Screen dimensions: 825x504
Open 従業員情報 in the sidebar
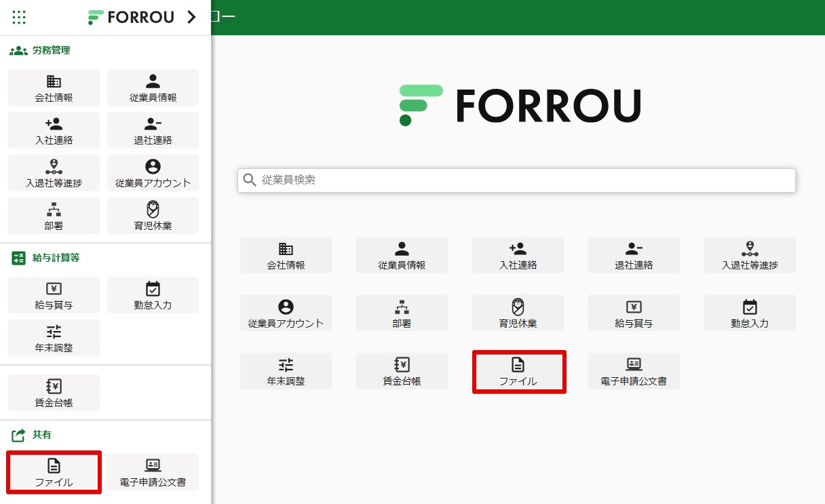pos(153,88)
